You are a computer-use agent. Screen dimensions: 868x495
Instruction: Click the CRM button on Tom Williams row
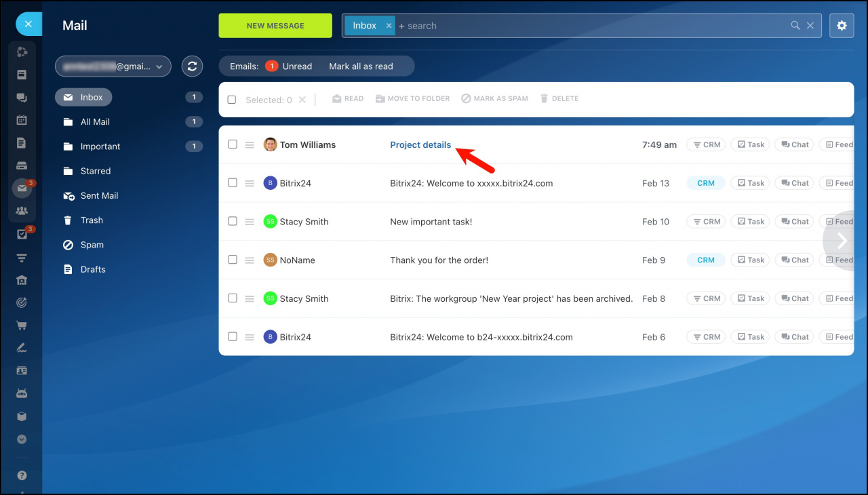[x=706, y=144]
